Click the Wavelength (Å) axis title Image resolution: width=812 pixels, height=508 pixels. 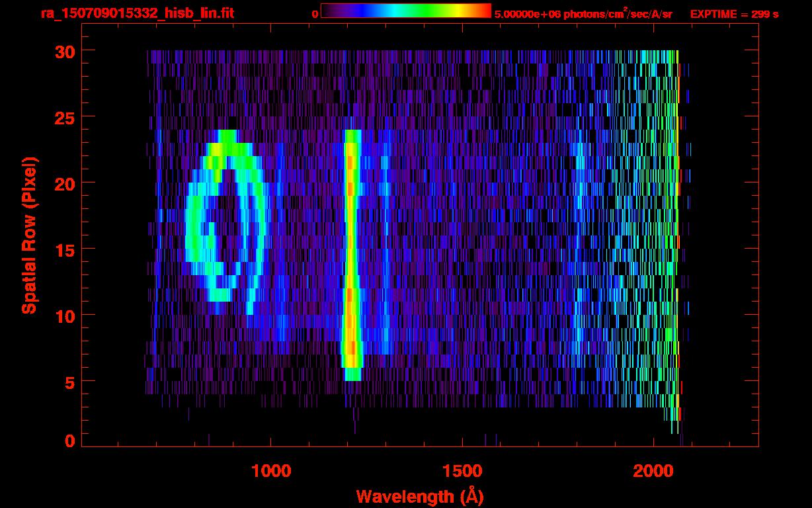420,495
